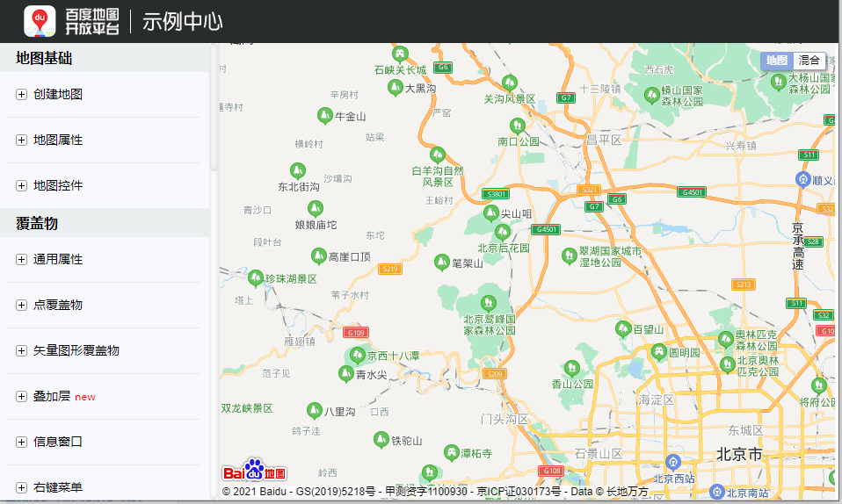
Task: Click the sidebar vertical scrollbar
Action: 214,107
